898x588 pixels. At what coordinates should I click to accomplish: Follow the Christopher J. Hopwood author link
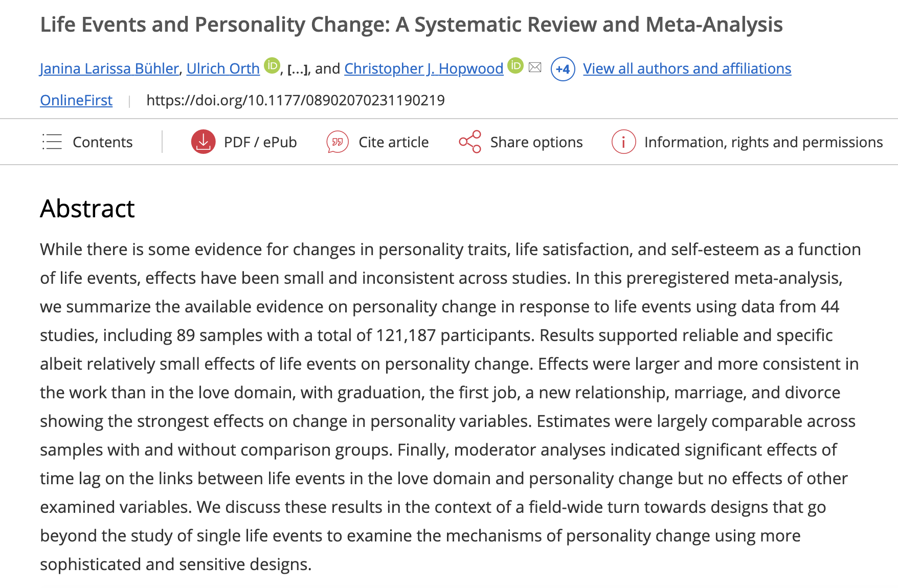[423, 69]
